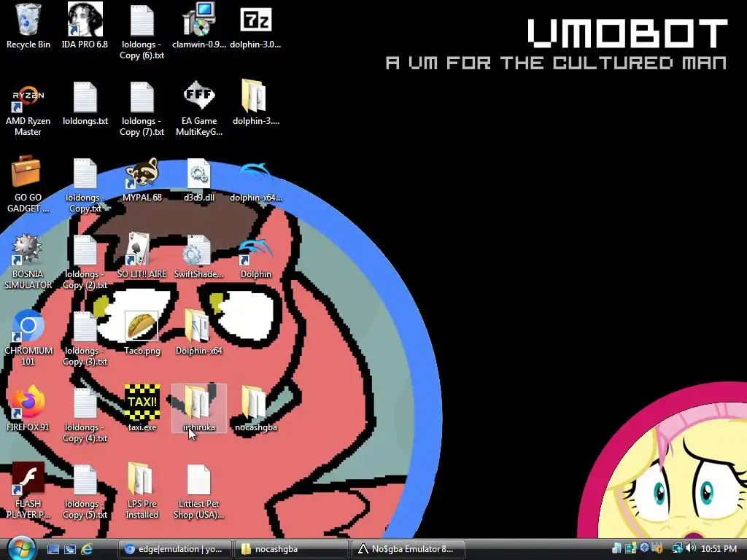The image size is (747, 560).
Task: Select the IDA PRO 6.8 shortcut
Action: coord(85,26)
